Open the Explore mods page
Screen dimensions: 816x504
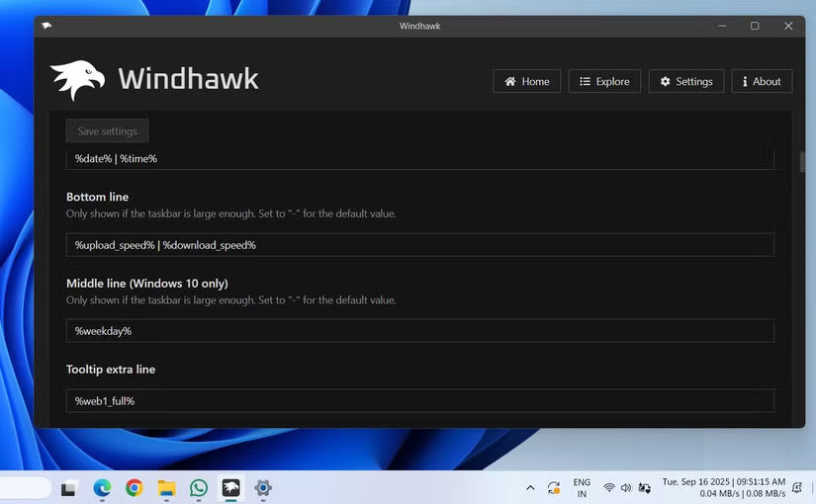pos(604,81)
